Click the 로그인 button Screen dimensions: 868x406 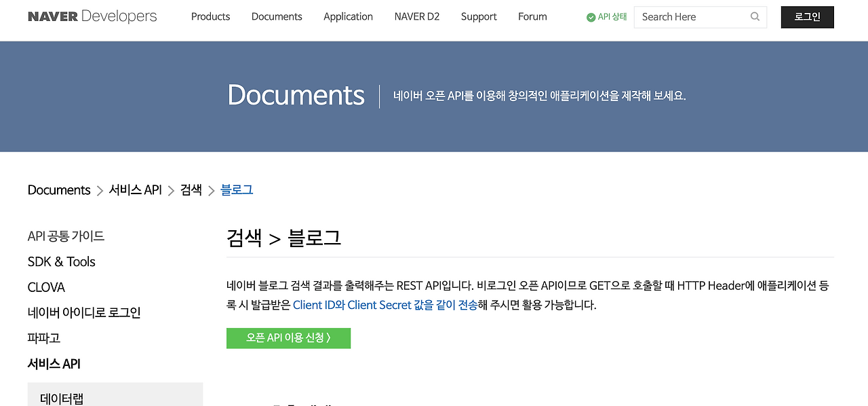point(807,17)
